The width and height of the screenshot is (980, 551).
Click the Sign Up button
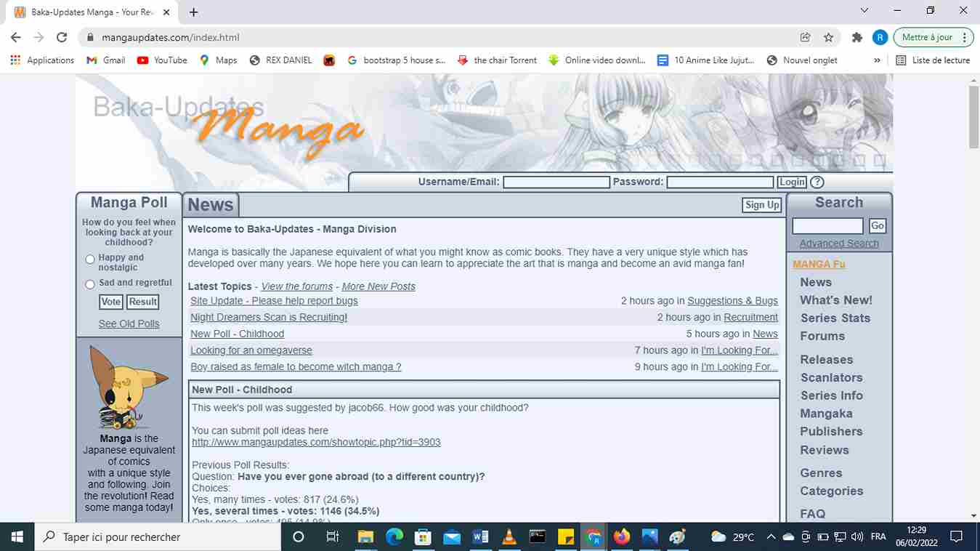pos(762,205)
